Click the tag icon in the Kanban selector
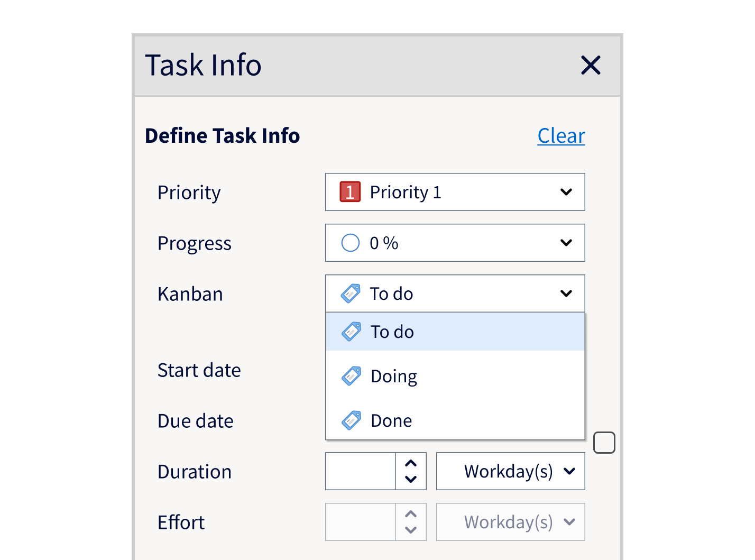The height and width of the screenshot is (560, 755). 351,293
